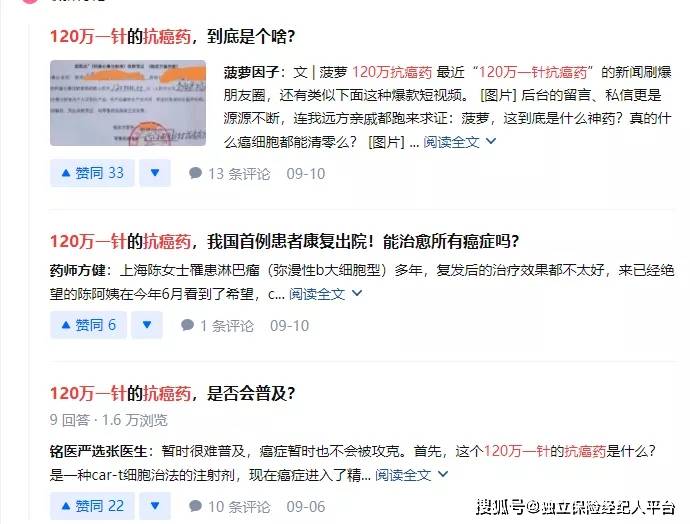Open title about 我国首例患者康复出院

[x=284, y=242]
